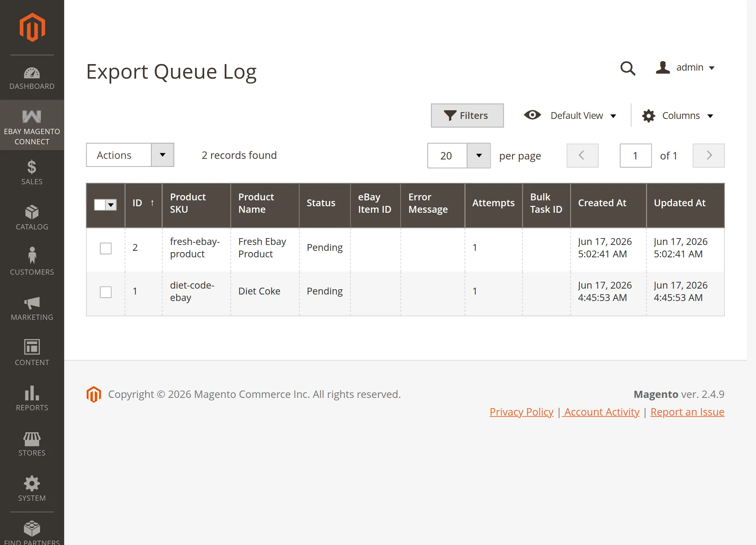Screen dimensions: 756x545
Task: Click the Export Queue Log page title
Action: pyautogui.click(x=171, y=72)
